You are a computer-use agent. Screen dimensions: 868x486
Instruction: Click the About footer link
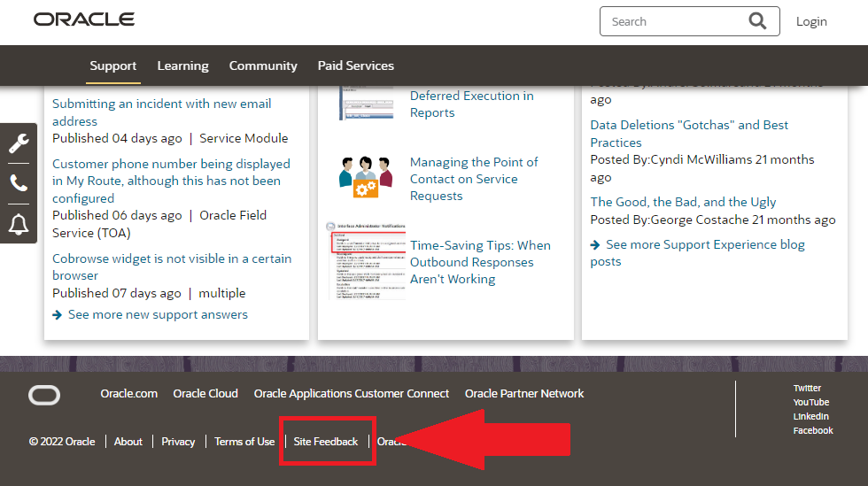[128, 441]
